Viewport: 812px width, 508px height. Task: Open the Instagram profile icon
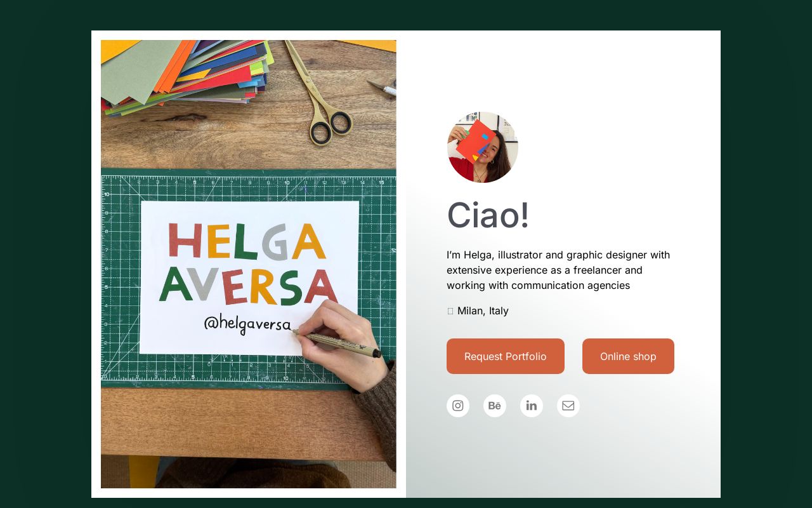[458, 406]
